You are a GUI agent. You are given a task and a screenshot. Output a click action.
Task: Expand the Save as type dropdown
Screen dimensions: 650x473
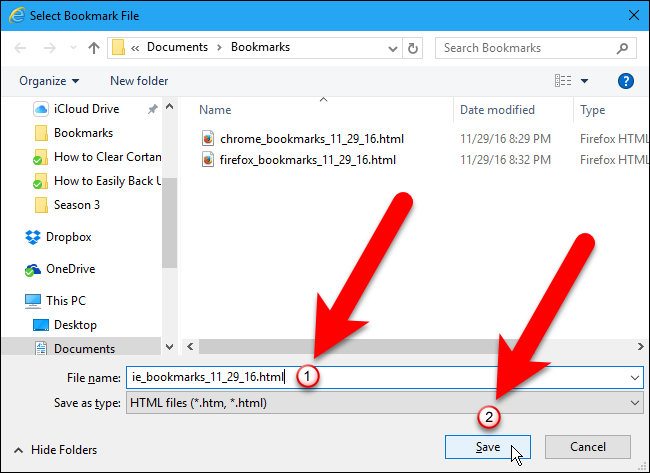(x=635, y=403)
